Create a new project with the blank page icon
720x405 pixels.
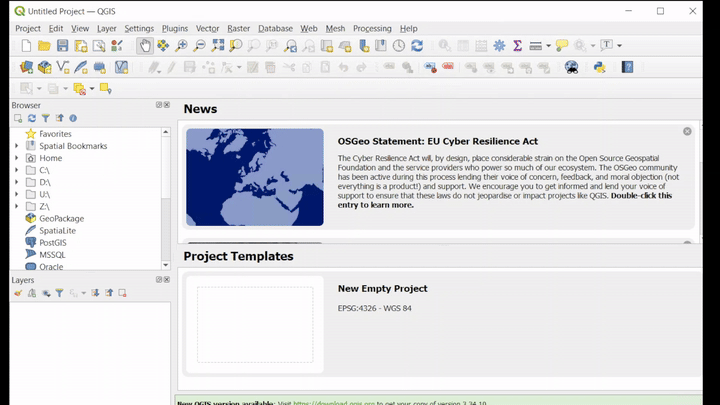26,45
